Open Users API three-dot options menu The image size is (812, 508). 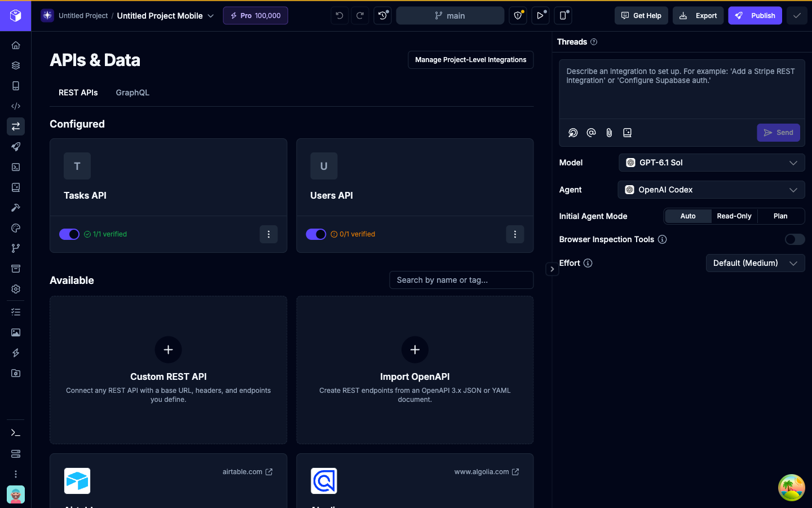515,234
